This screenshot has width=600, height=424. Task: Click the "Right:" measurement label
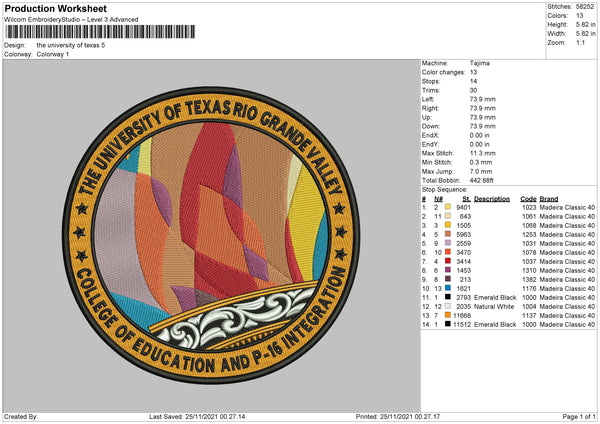(x=430, y=108)
